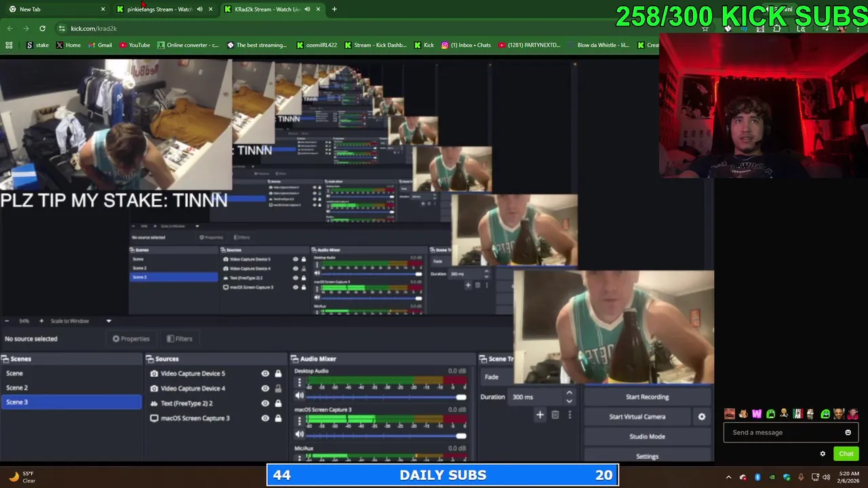Open the stake bookmark

37,45
